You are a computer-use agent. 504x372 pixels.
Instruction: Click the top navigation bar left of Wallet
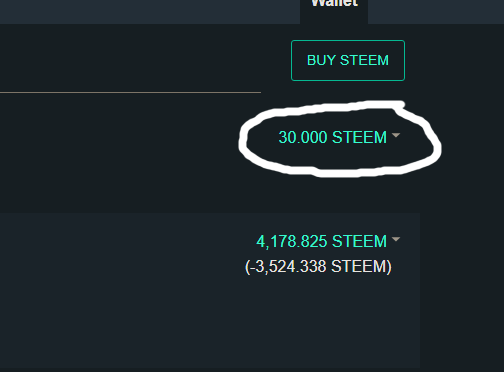[150, 12]
